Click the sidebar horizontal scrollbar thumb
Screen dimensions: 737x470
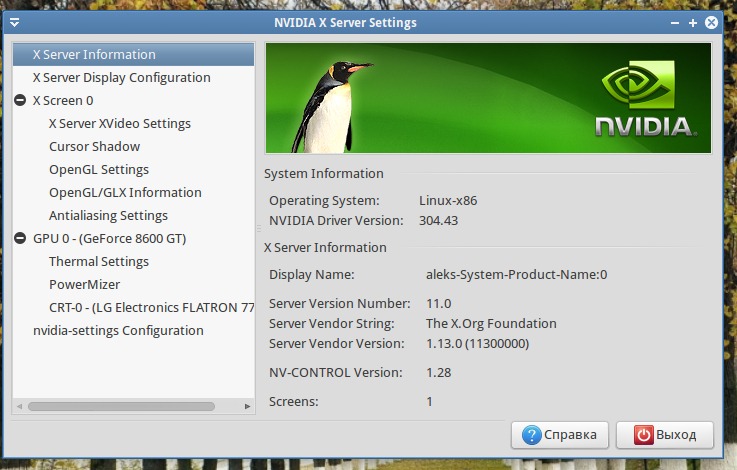pos(121,406)
